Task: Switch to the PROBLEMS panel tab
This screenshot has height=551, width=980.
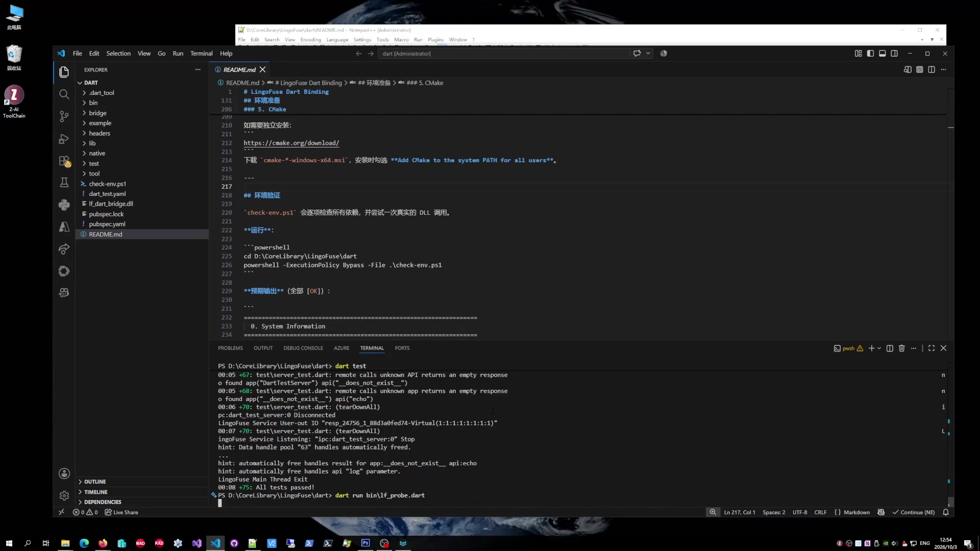Action: tap(230, 348)
